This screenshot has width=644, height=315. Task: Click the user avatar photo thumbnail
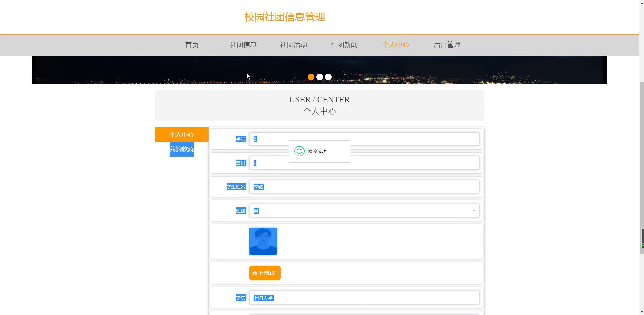pos(263,241)
